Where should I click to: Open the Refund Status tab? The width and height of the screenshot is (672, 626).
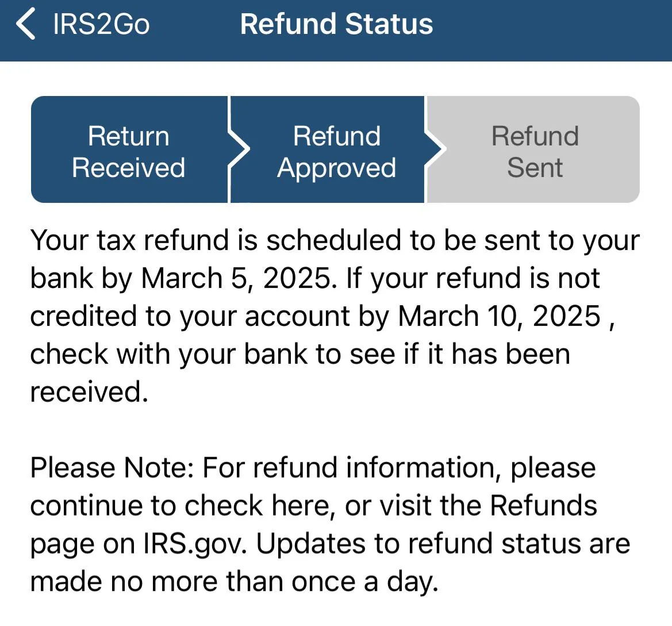[336, 24]
